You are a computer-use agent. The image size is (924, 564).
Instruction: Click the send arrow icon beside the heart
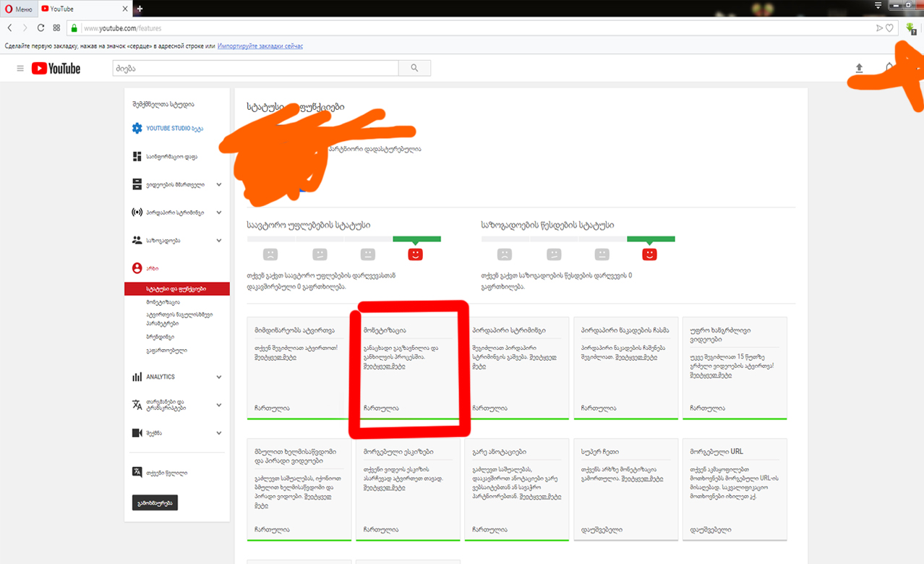[879, 28]
